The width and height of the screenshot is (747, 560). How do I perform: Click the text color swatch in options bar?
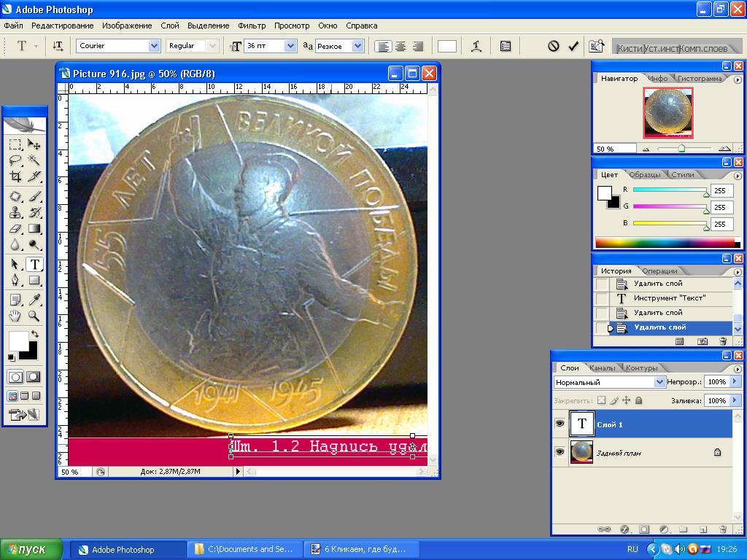447,46
